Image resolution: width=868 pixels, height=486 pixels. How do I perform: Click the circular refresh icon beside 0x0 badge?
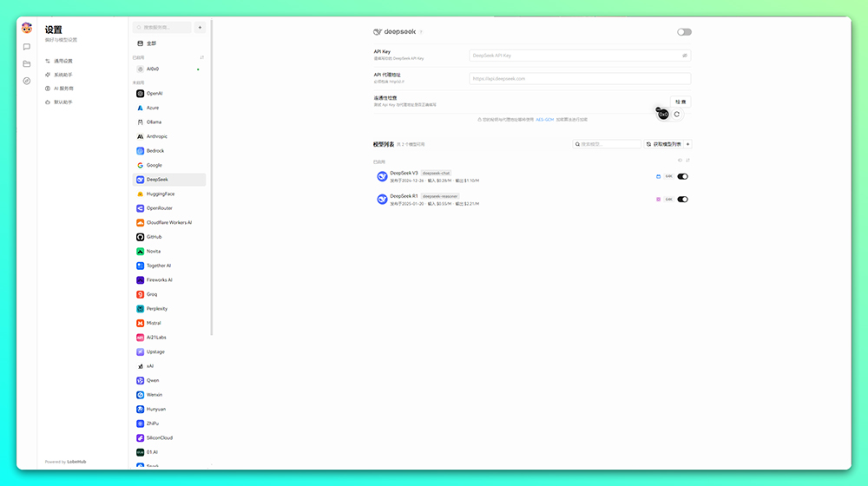(677, 115)
